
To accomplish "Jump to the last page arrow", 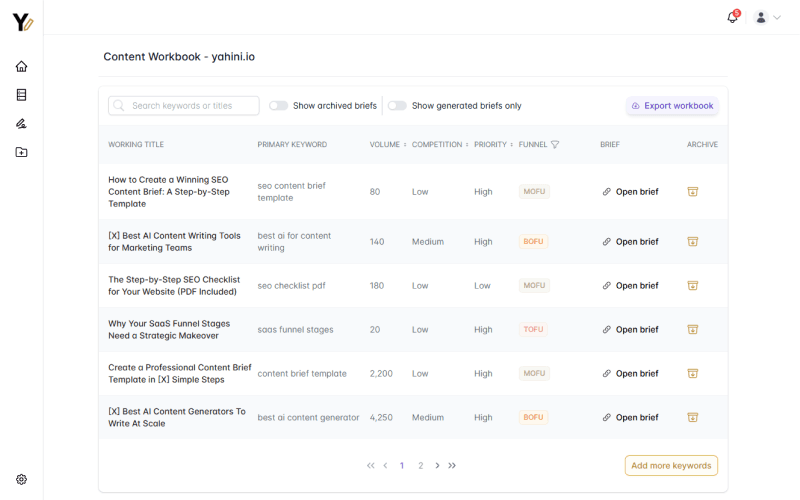I will (452, 465).
